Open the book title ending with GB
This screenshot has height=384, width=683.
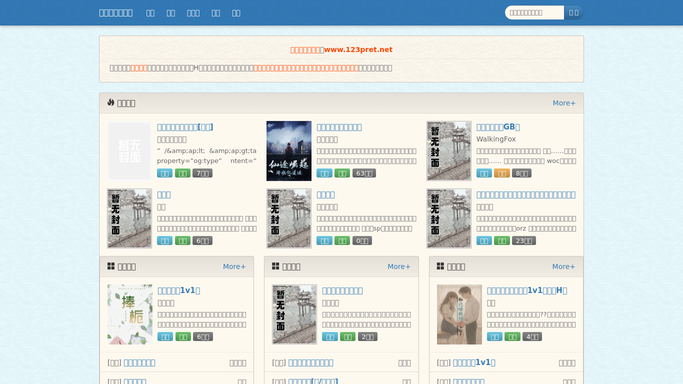[x=498, y=127]
